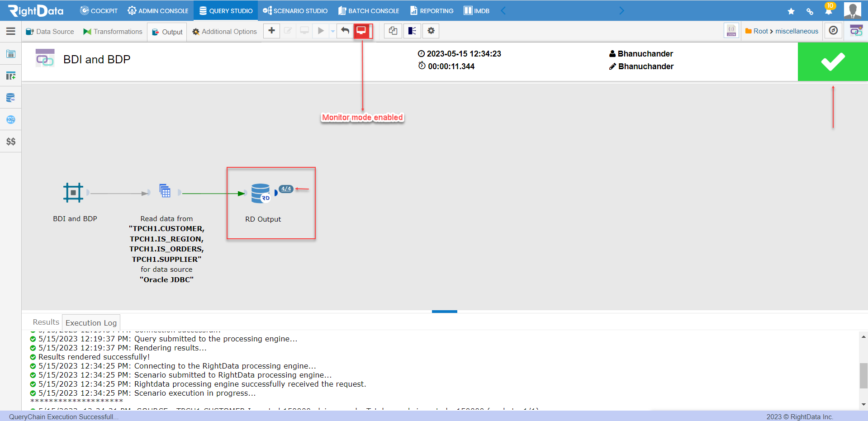
Task: Open the Data Source view
Action: tap(49, 31)
